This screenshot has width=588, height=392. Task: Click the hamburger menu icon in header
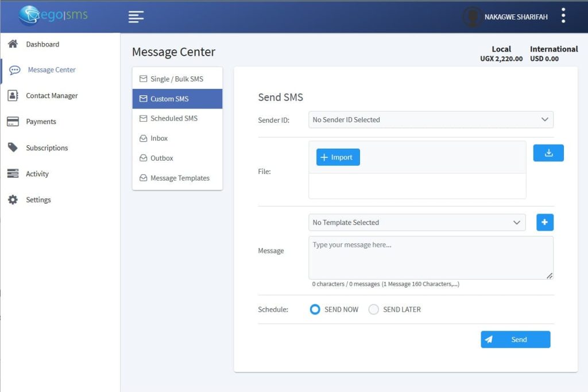pos(136,17)
